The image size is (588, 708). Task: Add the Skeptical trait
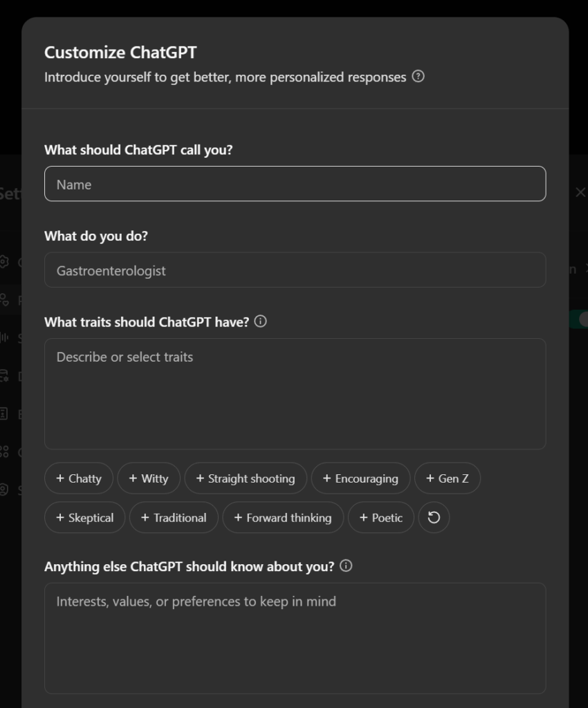coord(84,517)
